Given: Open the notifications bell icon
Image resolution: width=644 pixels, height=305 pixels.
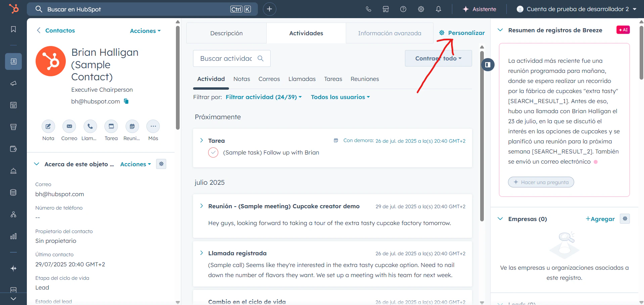Looking at the screenshot, I should (x=438, y=9).
